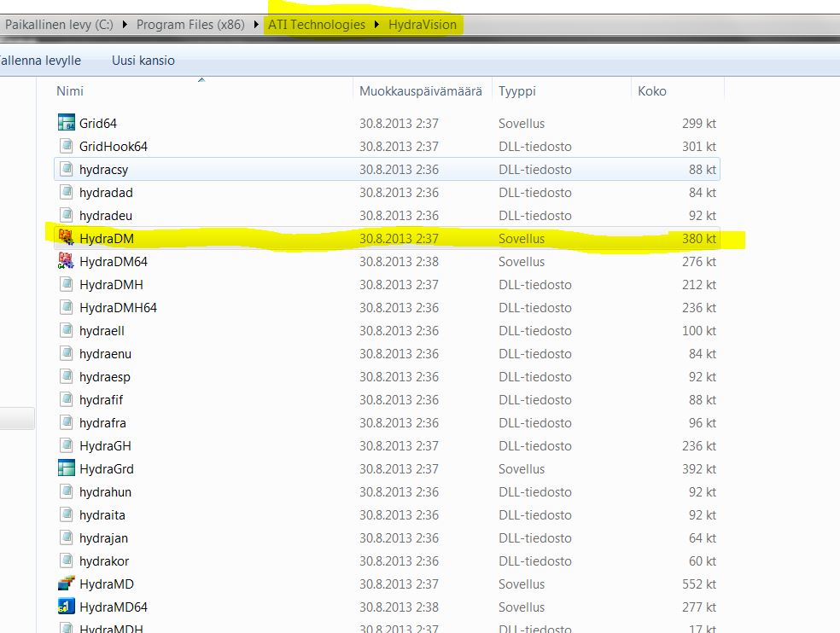Click the HydraMD64 application icon
The width and height of the screenshot is (840, 633).
(67, 607)
